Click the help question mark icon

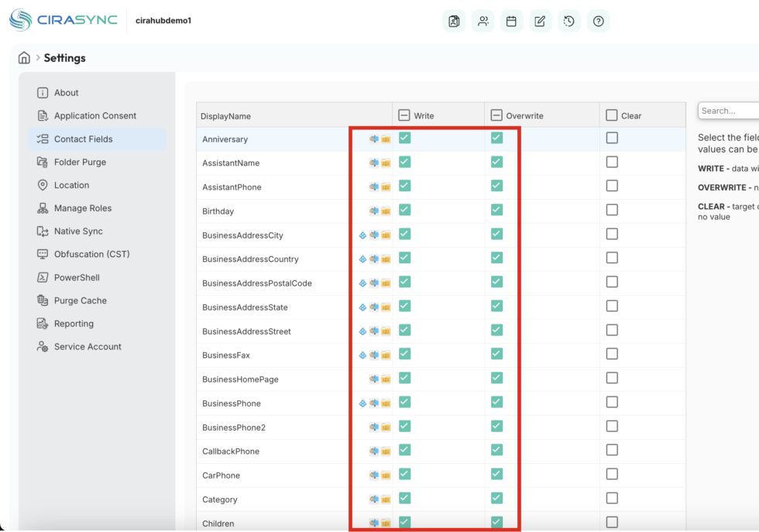(x=598, y=22)
